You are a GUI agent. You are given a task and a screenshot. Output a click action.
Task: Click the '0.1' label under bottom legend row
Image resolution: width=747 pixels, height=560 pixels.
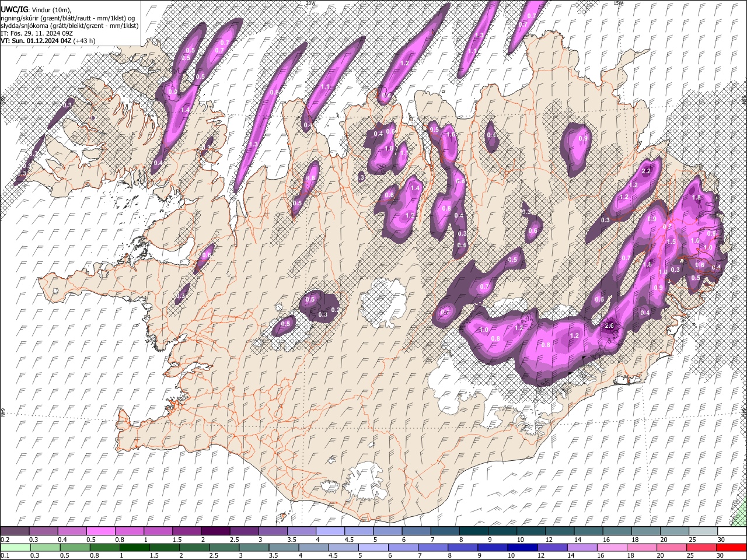(5, 555)
